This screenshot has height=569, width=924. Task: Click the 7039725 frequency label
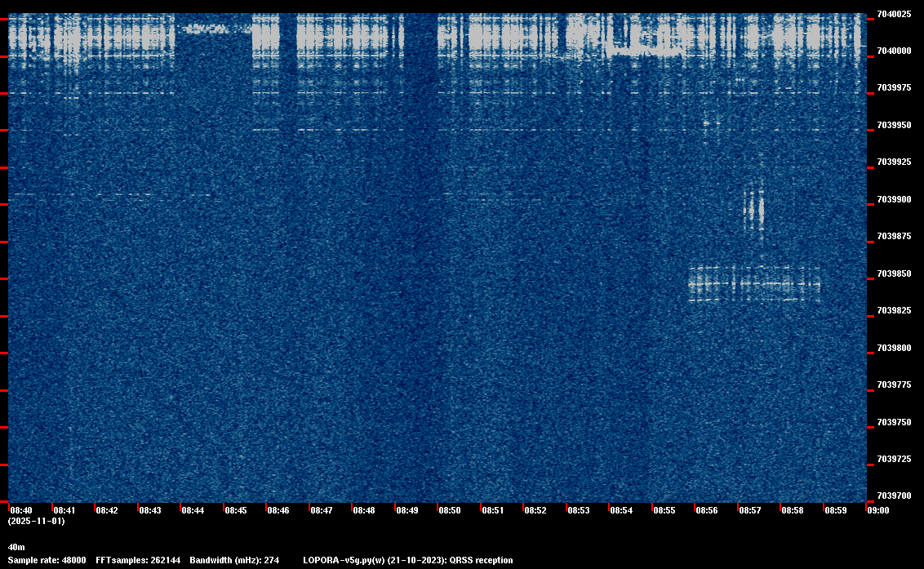894,460
